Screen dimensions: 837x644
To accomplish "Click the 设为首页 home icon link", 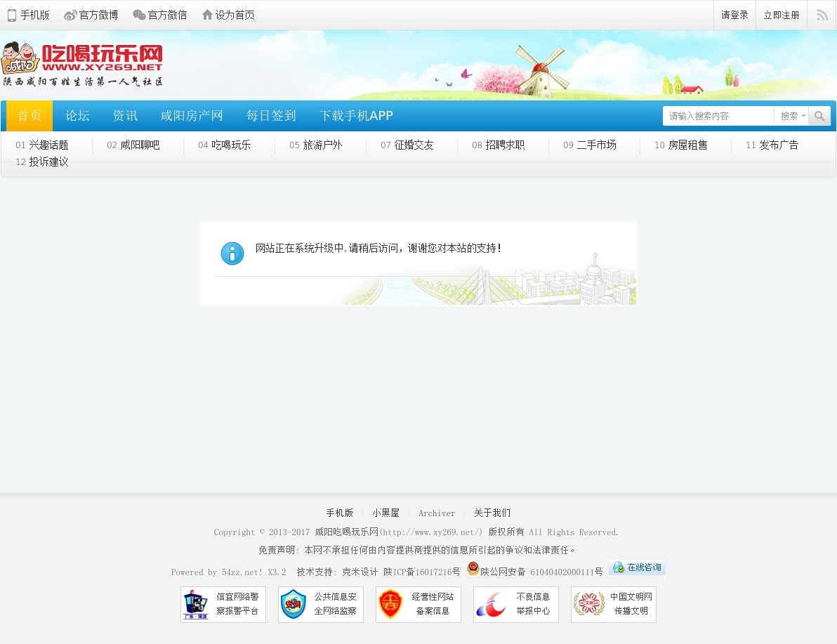I will pos(228,15).
